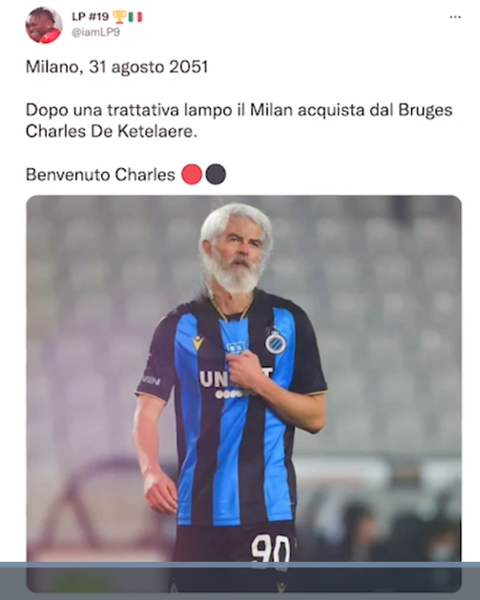
Task: Click the progress bar below the photo
Action: (x=240, y=564)
